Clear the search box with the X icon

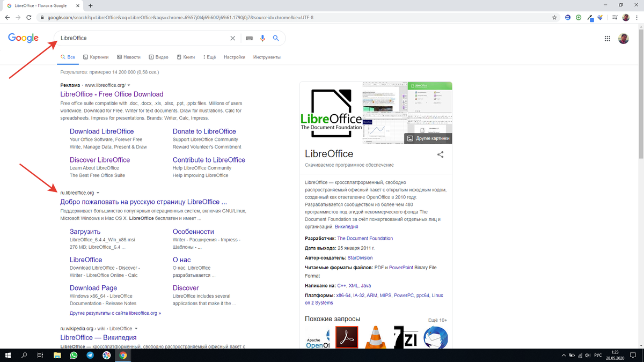232,38
